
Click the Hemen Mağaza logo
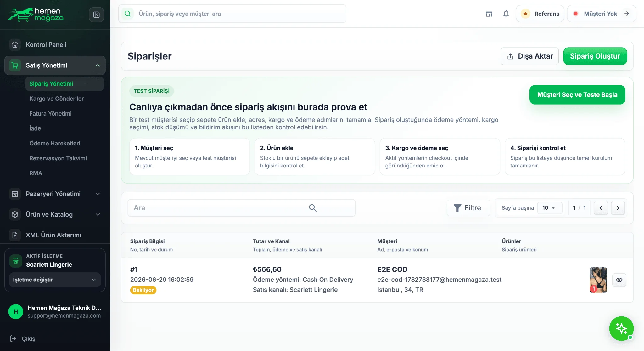point(36,14)
